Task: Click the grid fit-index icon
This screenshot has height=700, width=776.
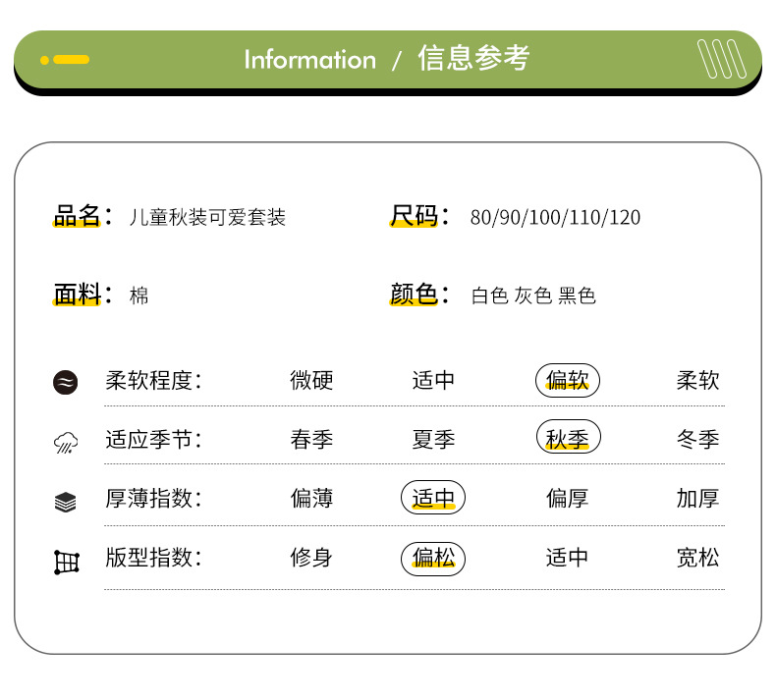Action: tap(66, 562)
